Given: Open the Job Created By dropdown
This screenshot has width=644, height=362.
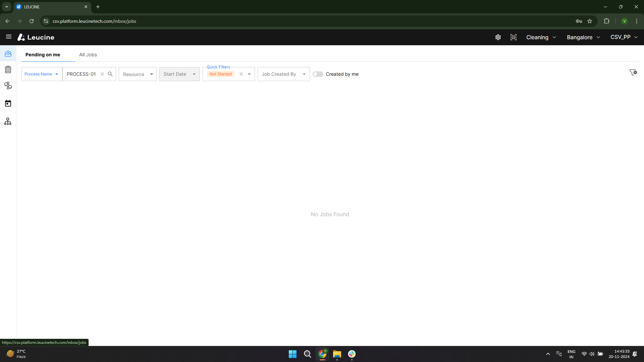Looking at the screenshot, I should (x=283, y=74).
